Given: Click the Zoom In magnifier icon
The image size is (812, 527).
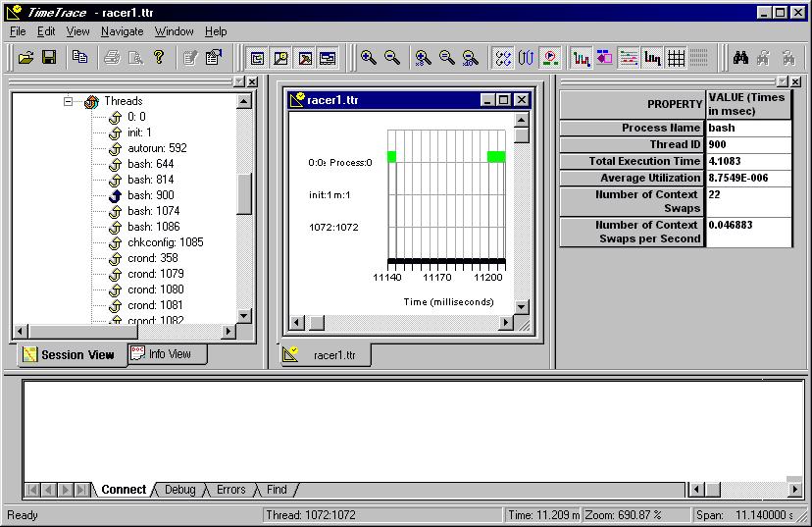Looking at the screenshot, I should pyautogui.click(x=369, y=58).
